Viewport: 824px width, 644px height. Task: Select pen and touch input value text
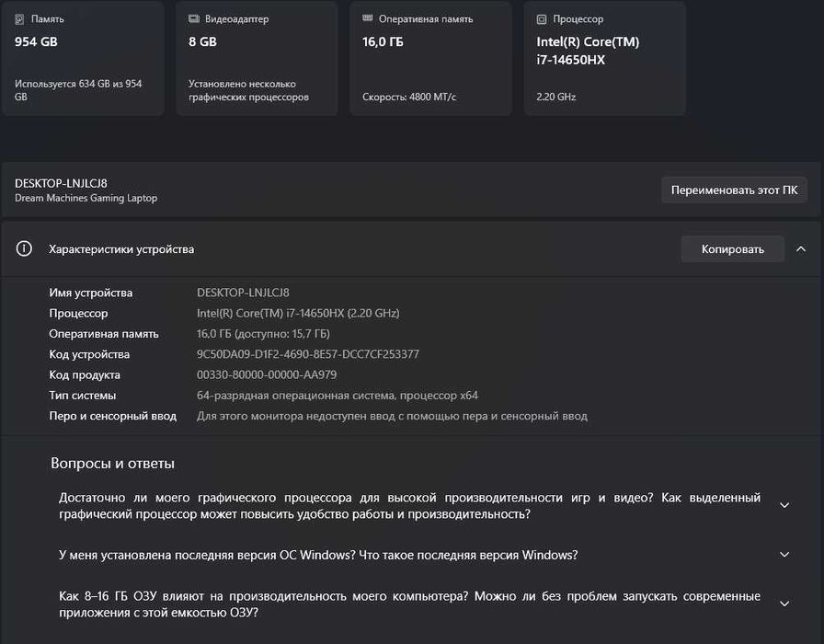(x=392, y=416)
